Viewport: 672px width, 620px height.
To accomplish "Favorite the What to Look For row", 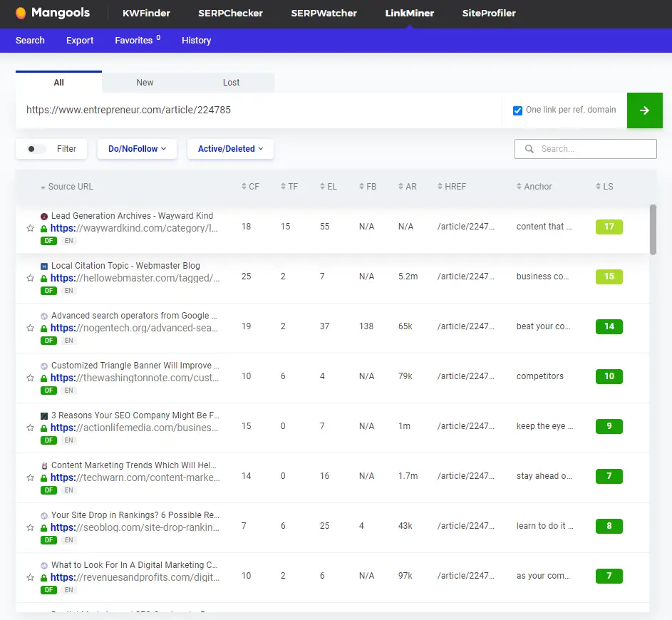I will coord(30,577).
